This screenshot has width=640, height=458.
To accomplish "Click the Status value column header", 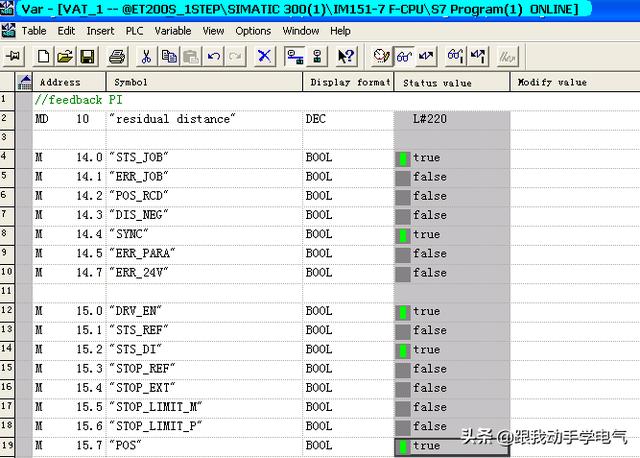I will 452,82.
